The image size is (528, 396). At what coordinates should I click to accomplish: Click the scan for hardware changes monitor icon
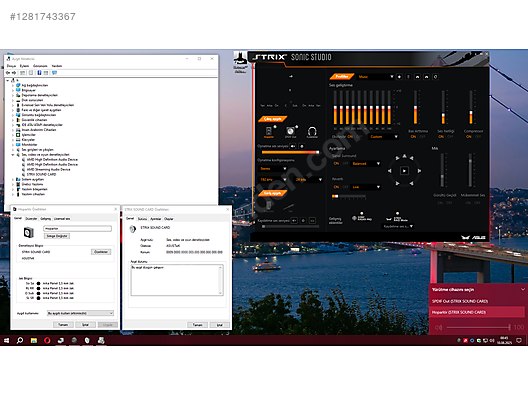pos(54,73)
